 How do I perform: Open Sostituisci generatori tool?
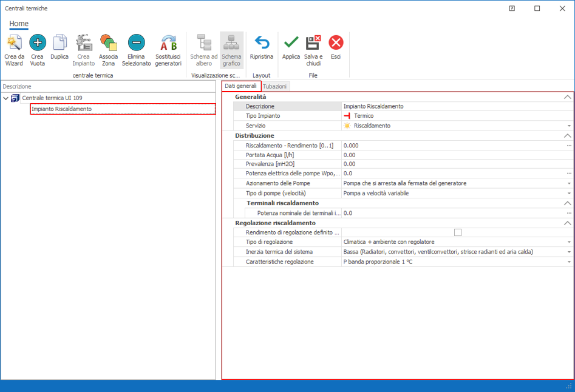168,44
